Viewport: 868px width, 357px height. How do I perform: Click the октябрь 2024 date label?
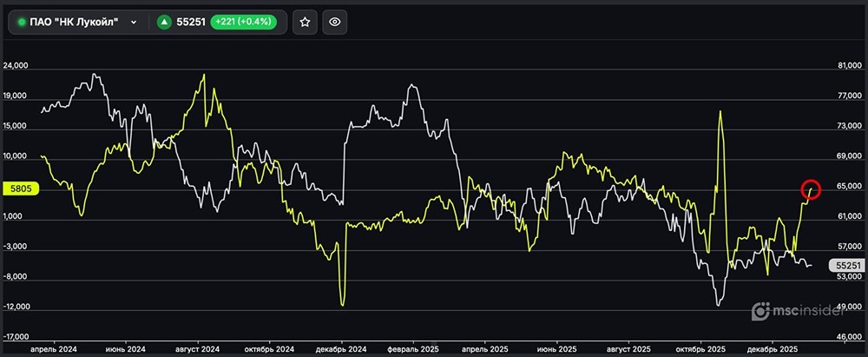click(x=269, y=350)
